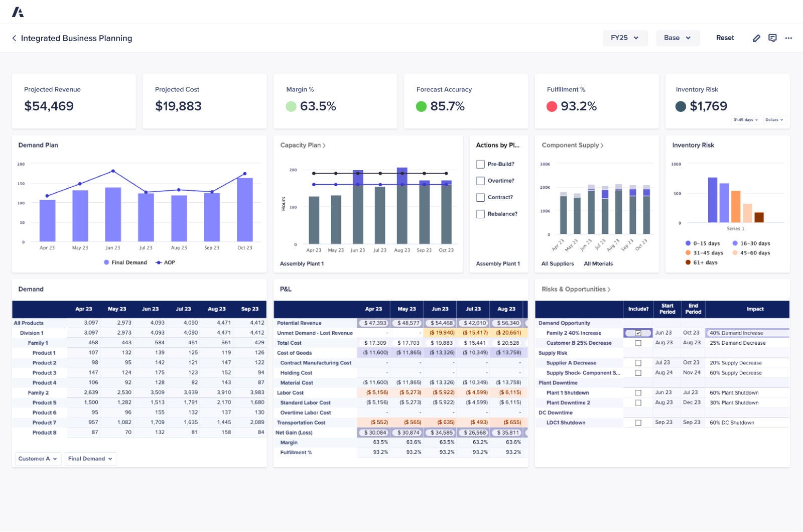Open the Risks & Opportunities detail view
Viewport: 803px width, 532px height.
[x=609, y=289]
